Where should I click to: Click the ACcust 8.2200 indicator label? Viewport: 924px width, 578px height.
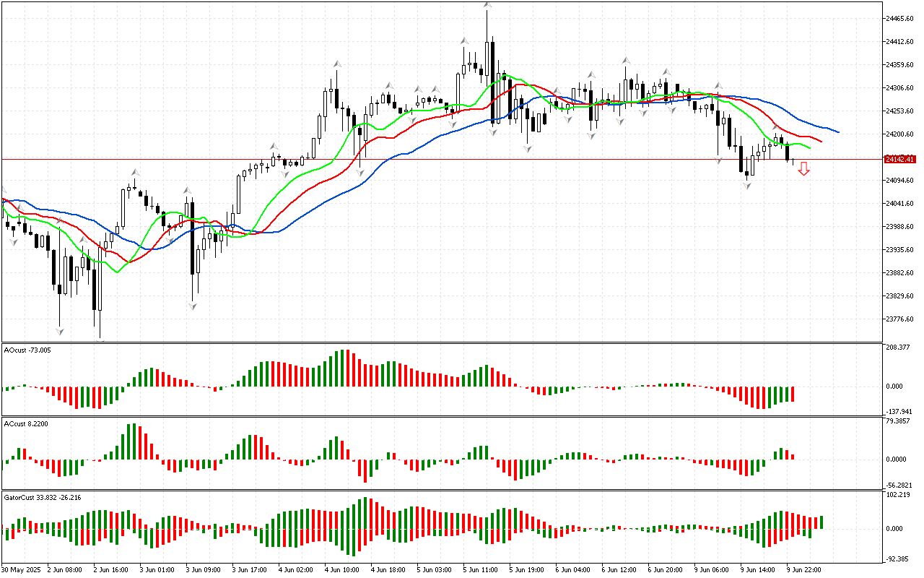point(27,423)
